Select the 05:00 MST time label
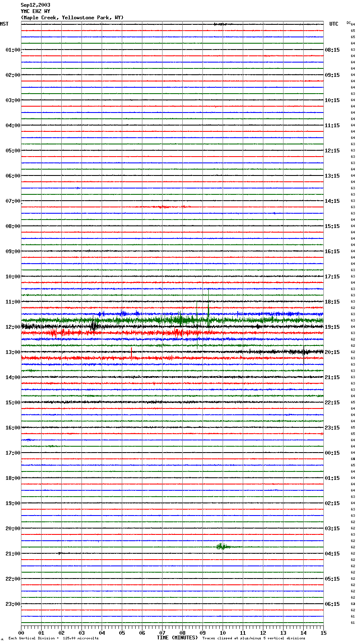This screenshot has width=357, height=644. (13, 151)
